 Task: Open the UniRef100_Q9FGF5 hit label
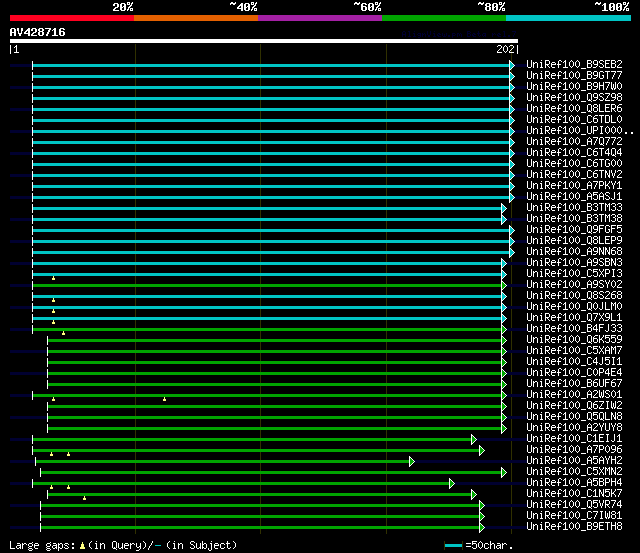point(574,230)
